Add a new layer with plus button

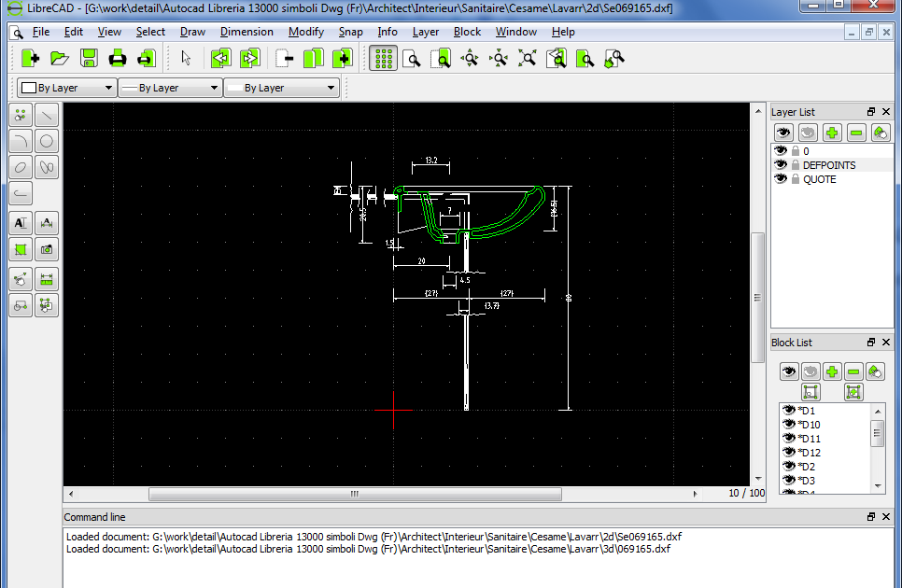point(832,133)
